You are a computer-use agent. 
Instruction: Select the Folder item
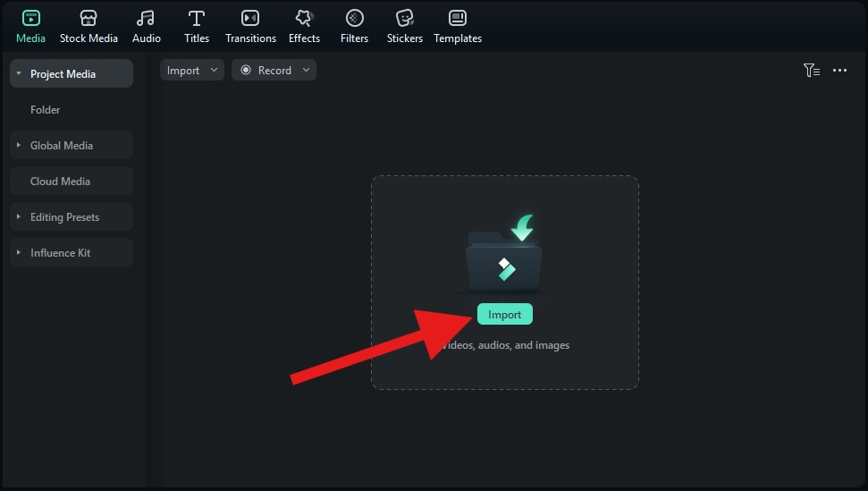[x=45, y=110]
